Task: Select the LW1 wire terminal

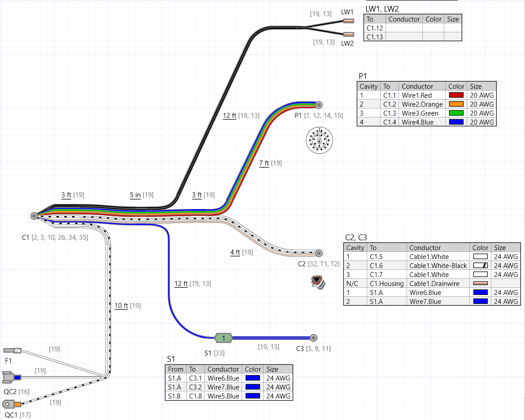Action: click(348, 21)
